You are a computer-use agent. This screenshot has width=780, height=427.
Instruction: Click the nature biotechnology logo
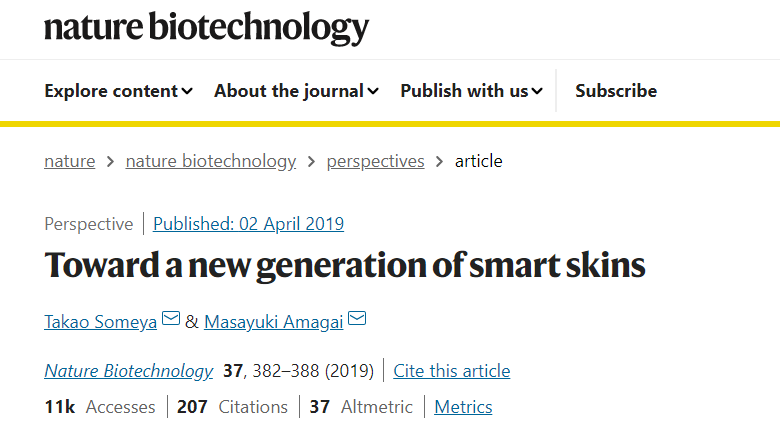[206, 27]
